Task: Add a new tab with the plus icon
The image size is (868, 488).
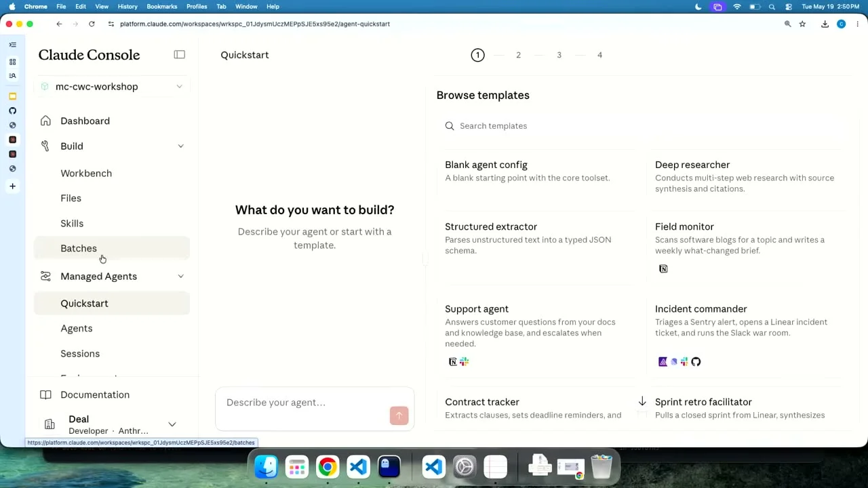Action: click(12, 186)
